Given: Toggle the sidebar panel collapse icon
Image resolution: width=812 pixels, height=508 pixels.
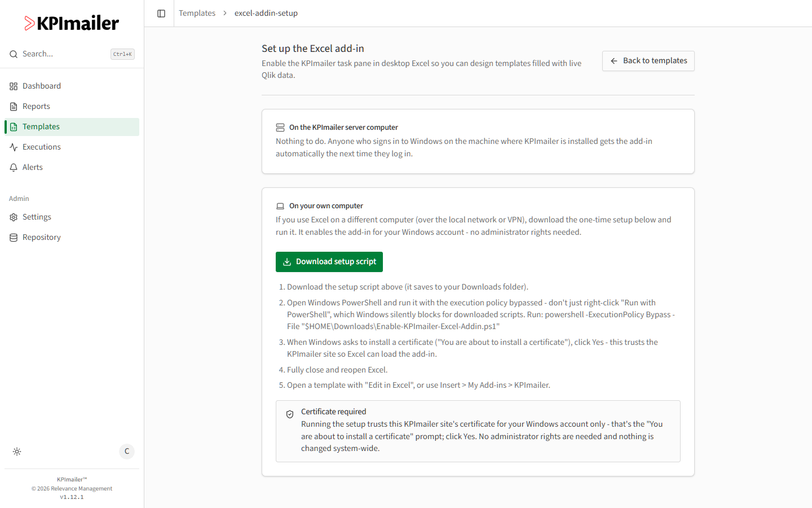Looking at the screenshot, I should coord(161,14).
